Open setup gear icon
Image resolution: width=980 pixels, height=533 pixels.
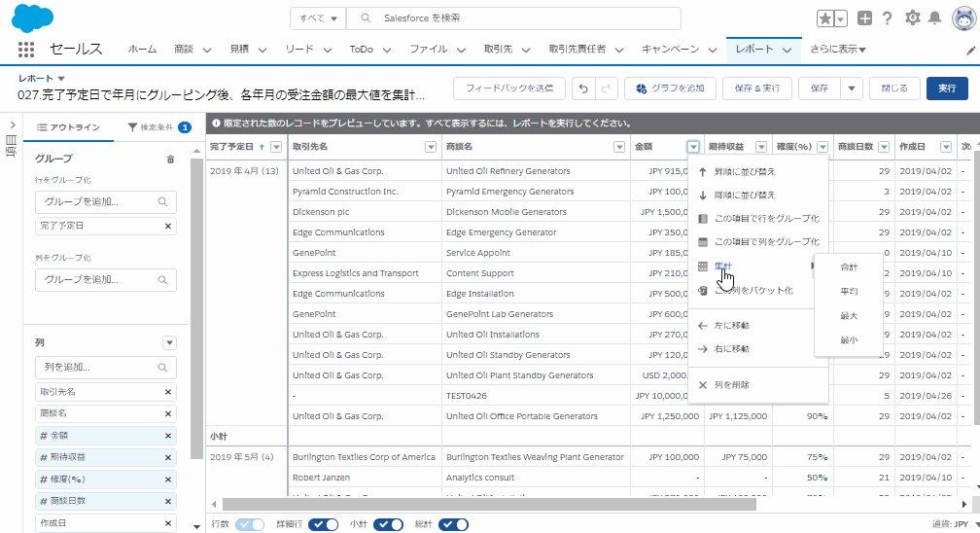click(x=913, y=18)
